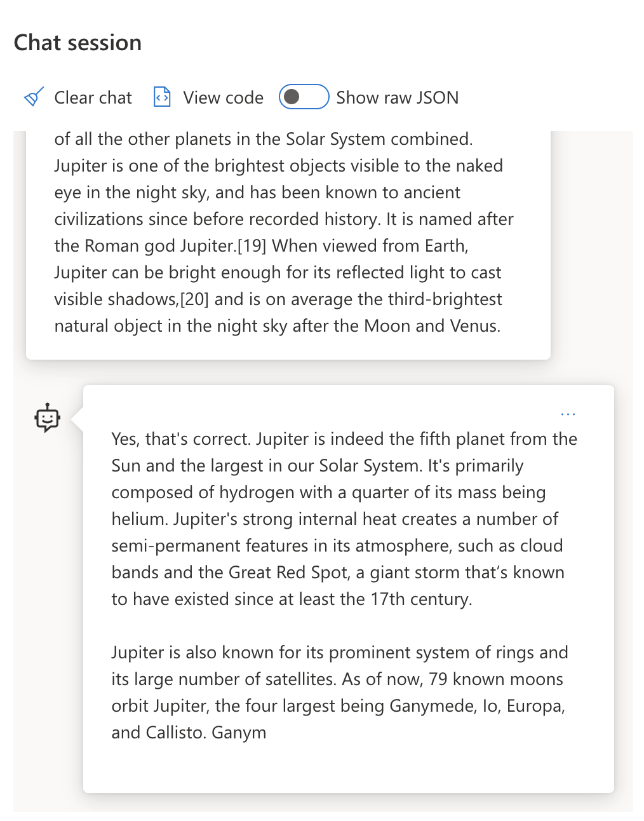Click the View code document icon

162,97
